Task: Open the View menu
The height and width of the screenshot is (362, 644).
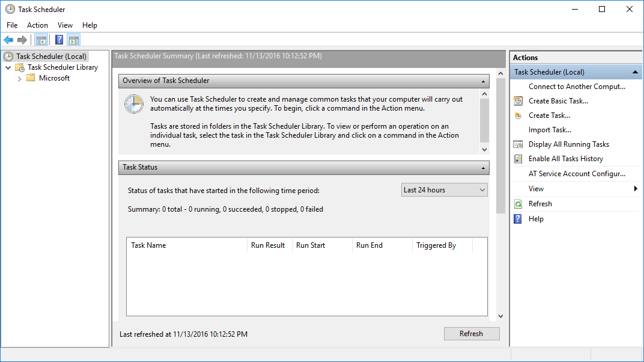Action: tap(65, 25)
